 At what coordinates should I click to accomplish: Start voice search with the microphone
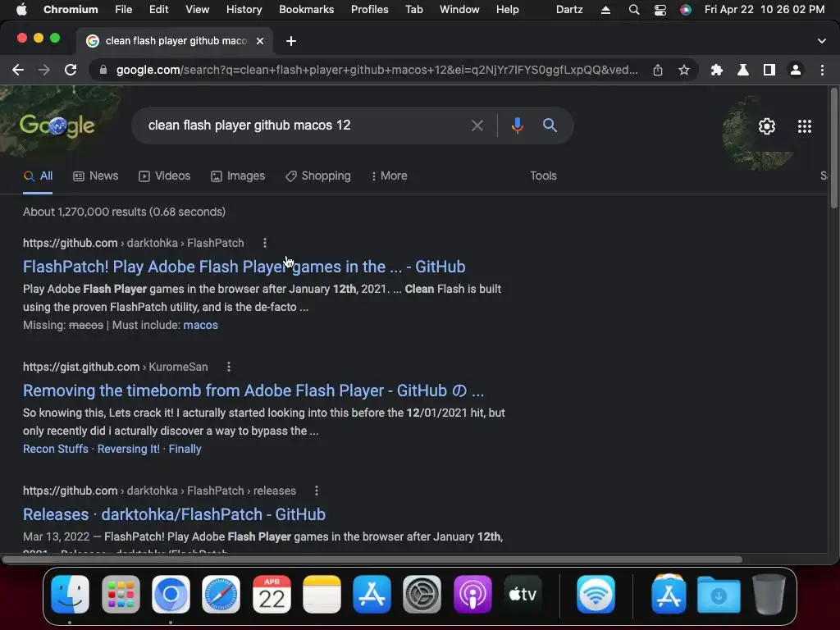tap(517, 126)
